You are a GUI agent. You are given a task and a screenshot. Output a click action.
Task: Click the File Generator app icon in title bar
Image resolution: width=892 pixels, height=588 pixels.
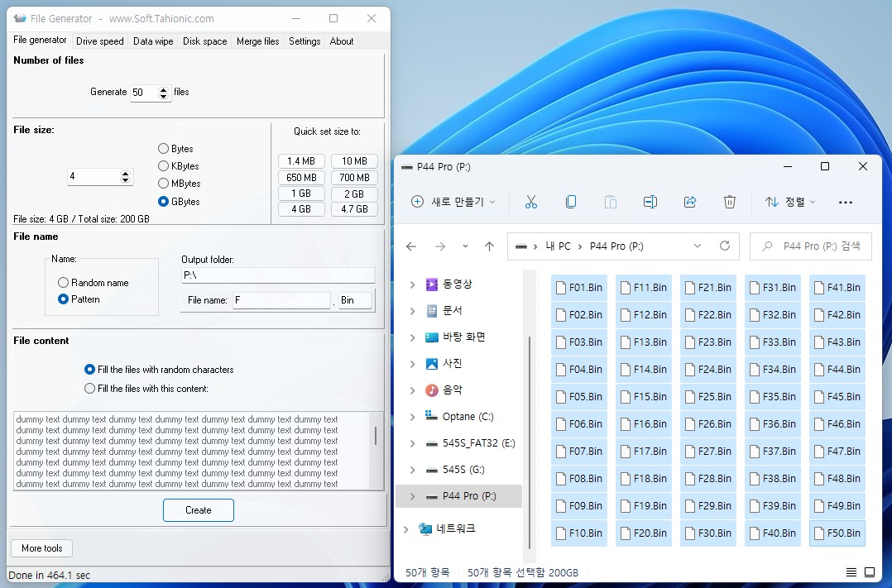20,18
